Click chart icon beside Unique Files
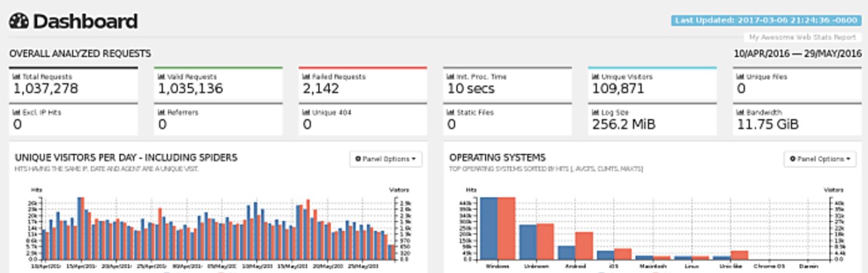Screen dimensions: 868x273 coord(741,77)
